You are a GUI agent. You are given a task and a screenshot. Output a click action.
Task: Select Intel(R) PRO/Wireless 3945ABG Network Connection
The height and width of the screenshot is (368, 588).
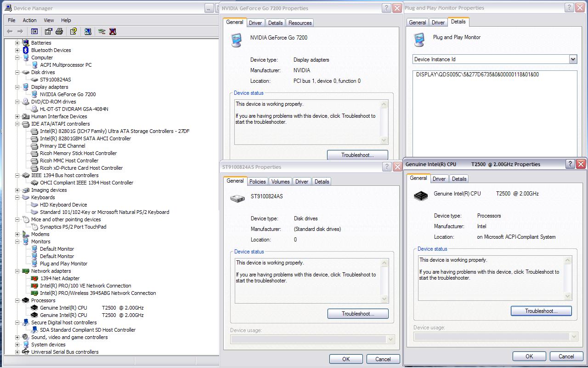click(x=98, y=293)
